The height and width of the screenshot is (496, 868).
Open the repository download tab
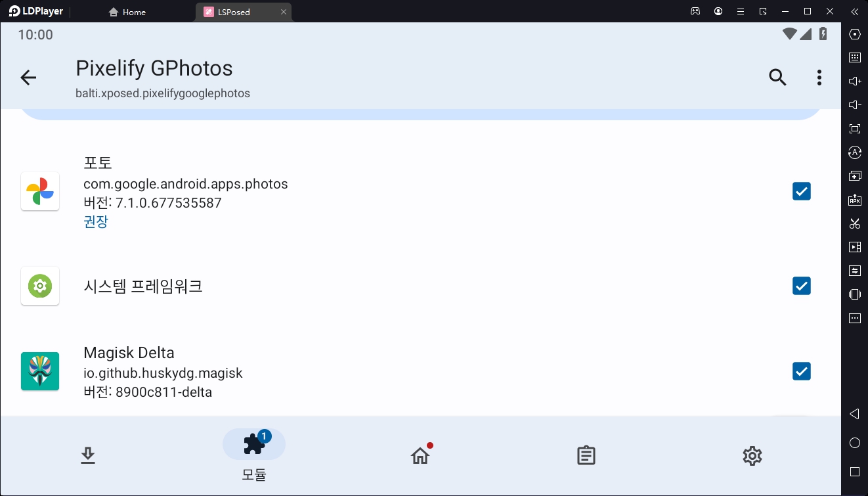coord(88,455)
